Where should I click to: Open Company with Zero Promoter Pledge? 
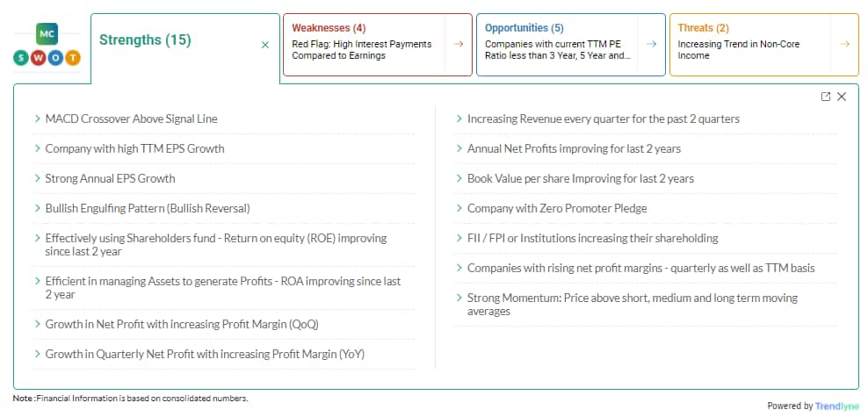pyautogui.click(x=557, y=209)
